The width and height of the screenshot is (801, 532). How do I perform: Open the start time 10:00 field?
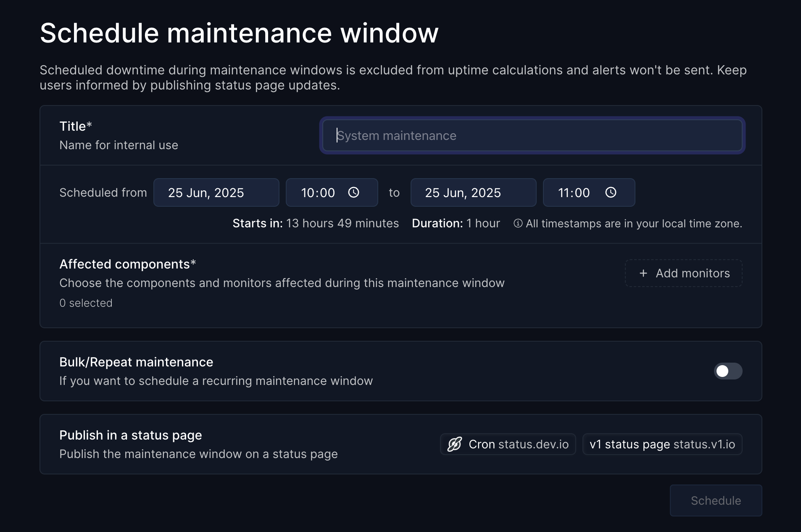pos(332,192)
